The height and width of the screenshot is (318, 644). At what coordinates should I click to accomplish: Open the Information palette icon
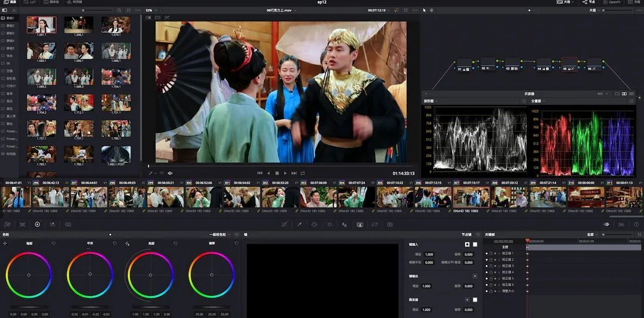pos(636,225)
